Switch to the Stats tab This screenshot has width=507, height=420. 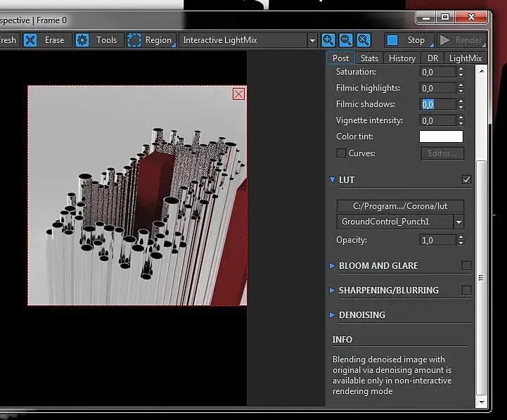click(369, 58)
